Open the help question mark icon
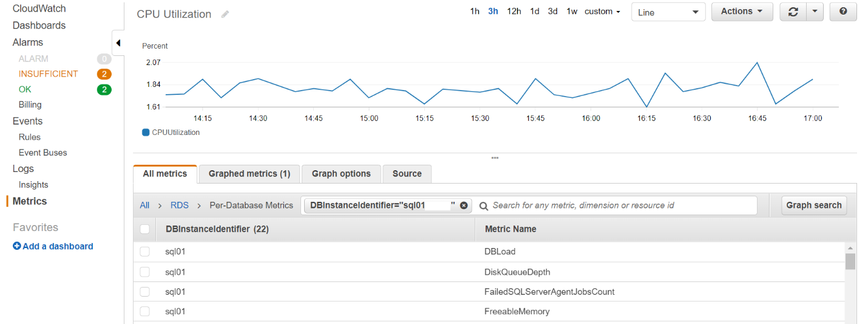The image size is (868, 324). pyautogui.click(x=843, y=12)
